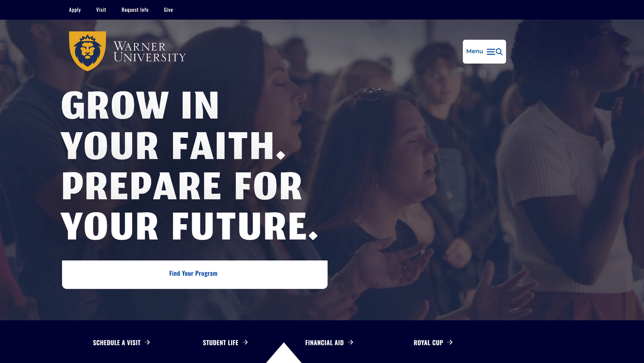Go to the Student Life page

(221, 342)
